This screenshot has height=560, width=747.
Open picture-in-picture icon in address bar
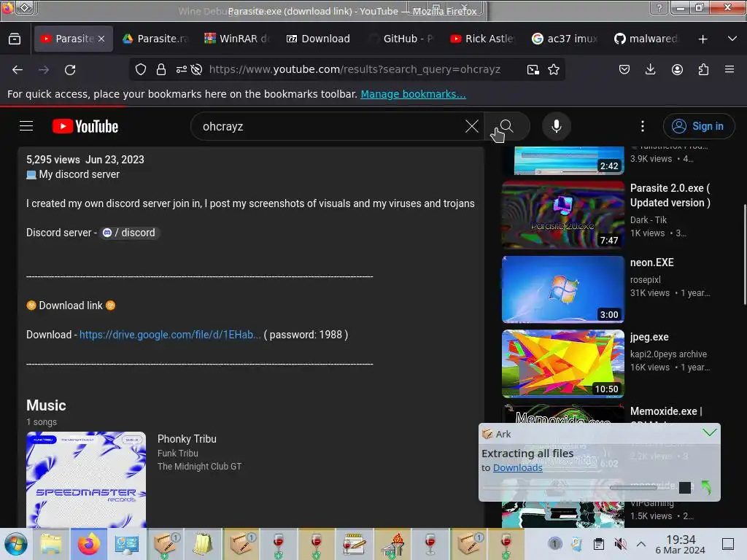(533, 69)
